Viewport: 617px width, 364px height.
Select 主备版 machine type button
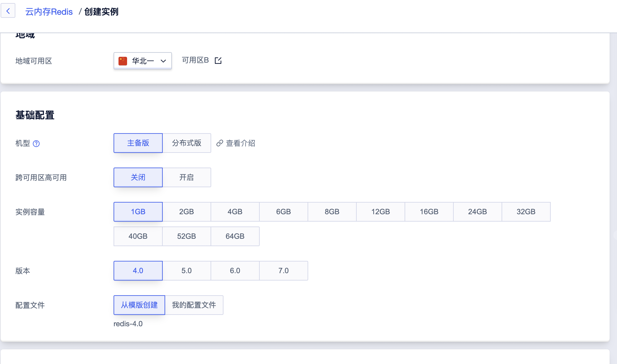[138, 143]
